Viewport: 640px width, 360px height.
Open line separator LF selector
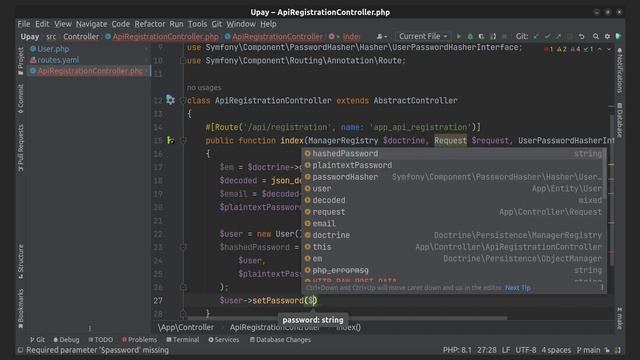click(506, 350)
